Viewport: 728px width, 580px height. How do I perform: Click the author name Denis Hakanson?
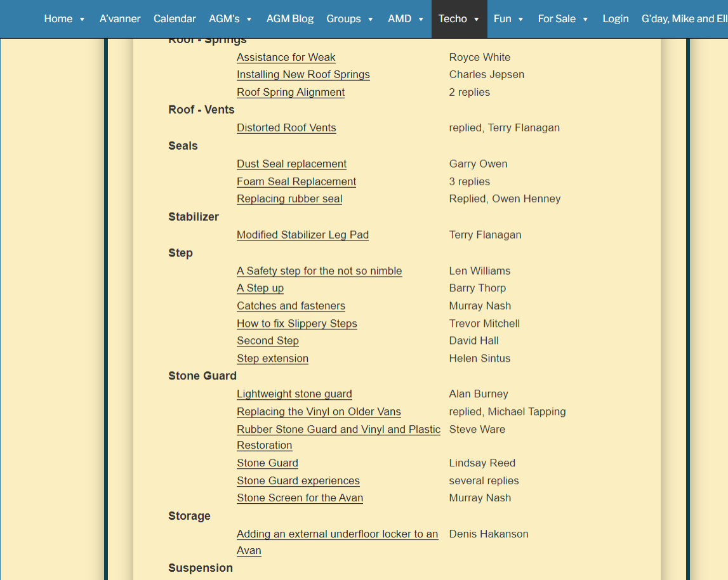489,534
